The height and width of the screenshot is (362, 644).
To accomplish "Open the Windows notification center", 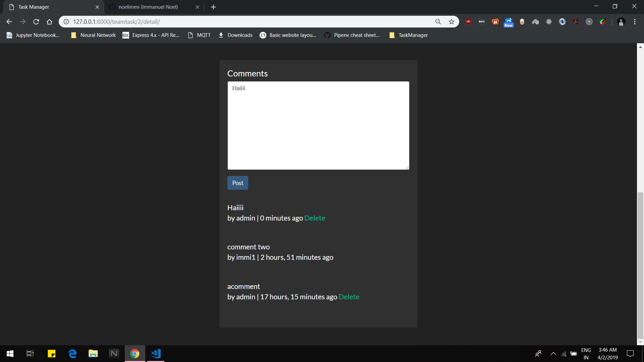I will [x=630, y=354].
